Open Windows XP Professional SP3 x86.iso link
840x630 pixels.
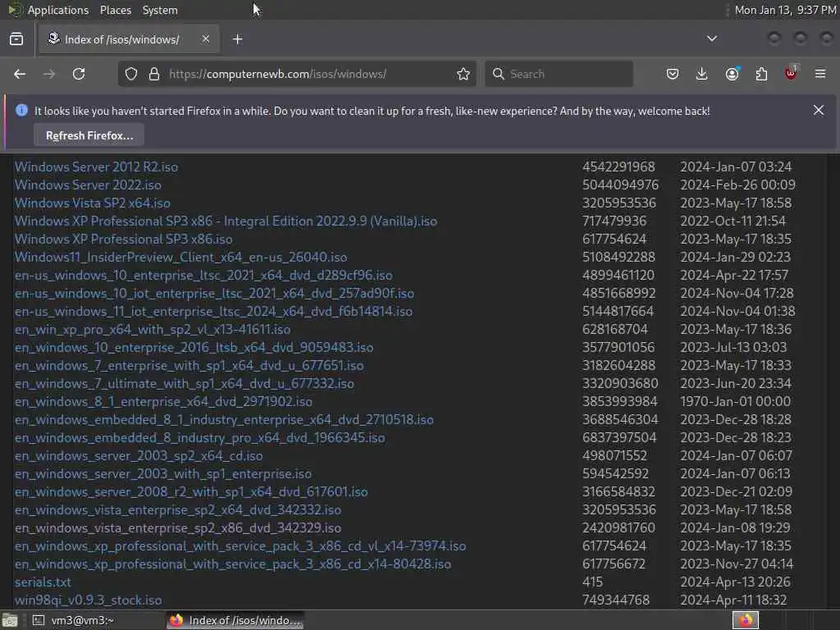coord(123,239)
